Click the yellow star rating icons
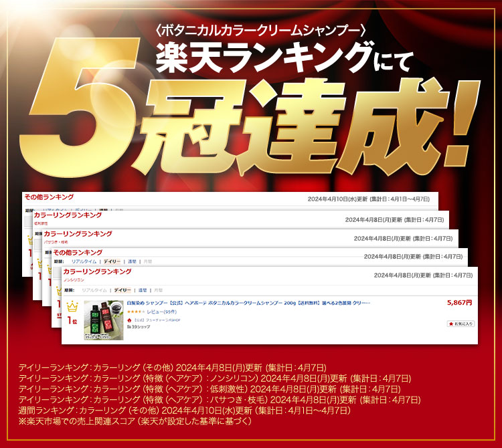 click(135, 312)
